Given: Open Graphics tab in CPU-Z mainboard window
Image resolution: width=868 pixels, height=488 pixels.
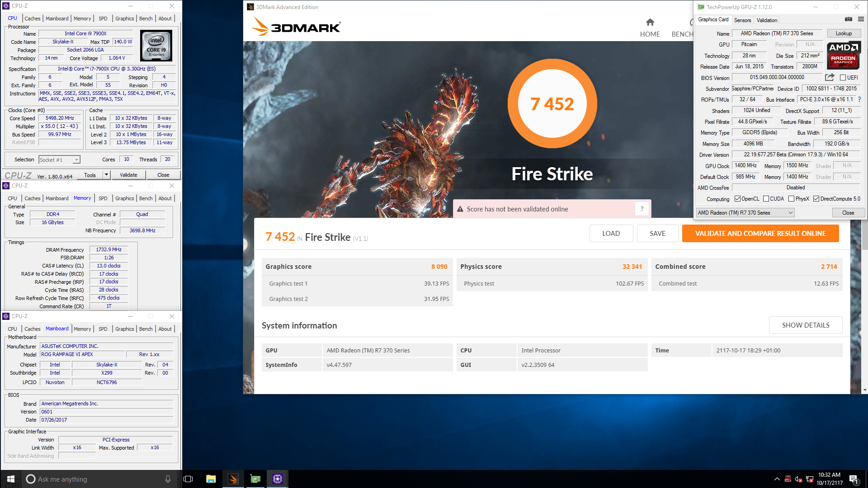Looking at the screenshot, I should pos(124,329).
